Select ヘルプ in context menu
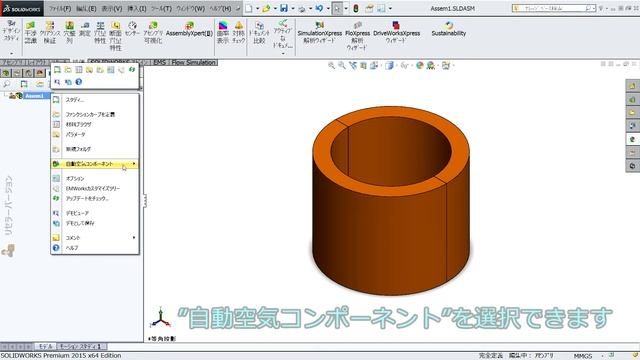The image size is (640, 360). (x=95, y=248)
